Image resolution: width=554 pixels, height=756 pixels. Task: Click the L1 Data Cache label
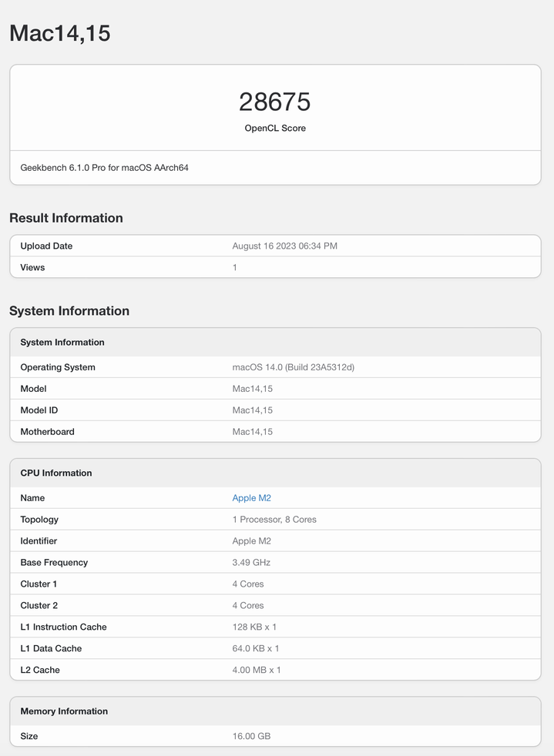coord(51,648)
